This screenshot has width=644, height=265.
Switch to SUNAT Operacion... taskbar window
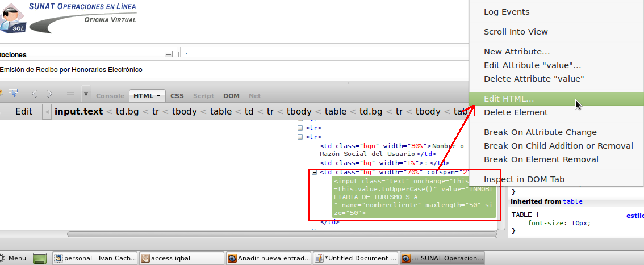point(443,258)
